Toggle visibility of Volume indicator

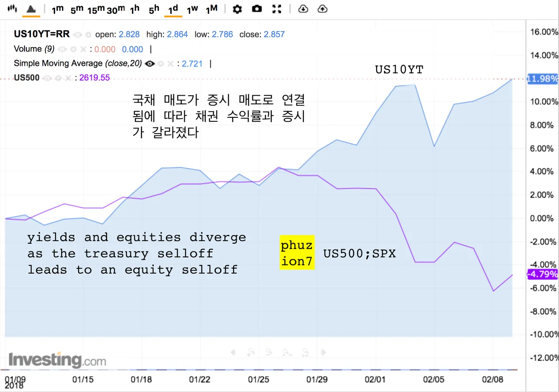(62, 49)
